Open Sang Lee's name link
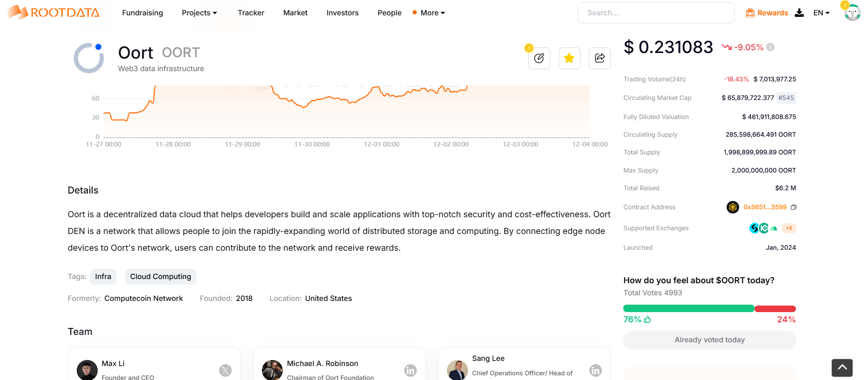The width and height of the screenshot is (868, 380). coord(488,358)
